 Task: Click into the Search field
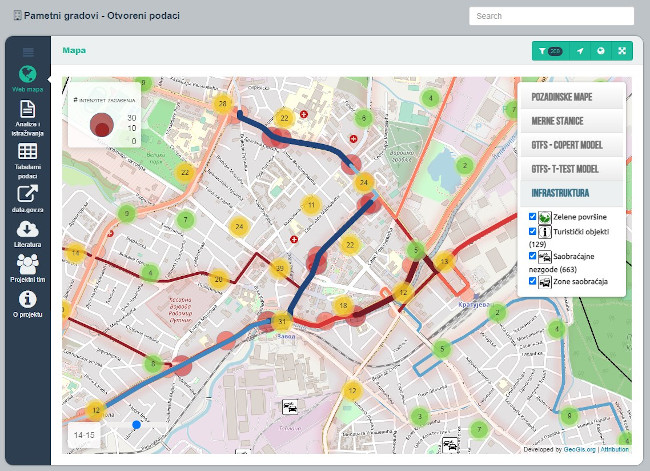551,16
